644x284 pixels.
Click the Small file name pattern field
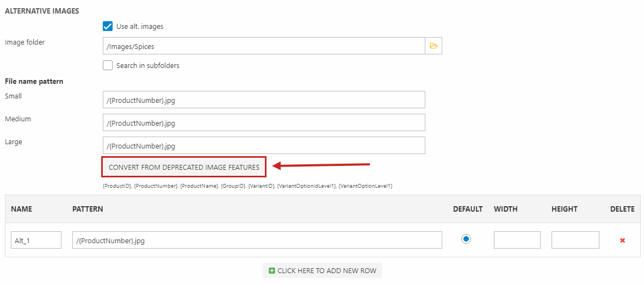[263, 100]
